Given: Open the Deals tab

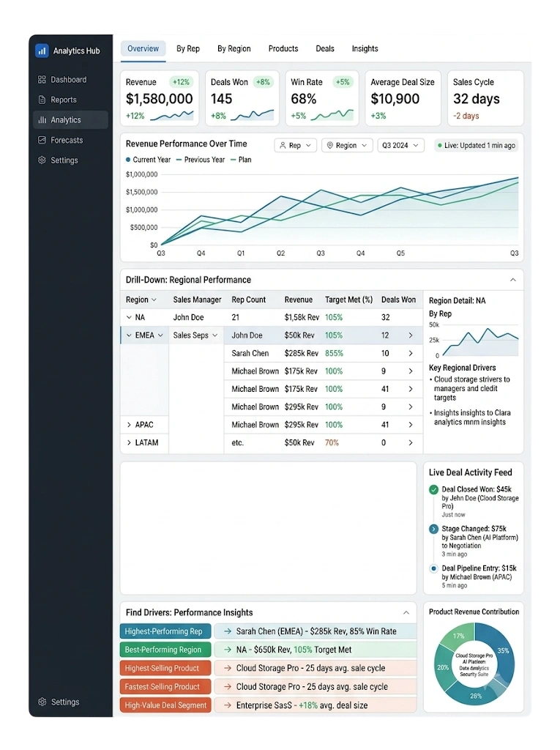Looking at the screenshot, I should (x=325, y=49).
